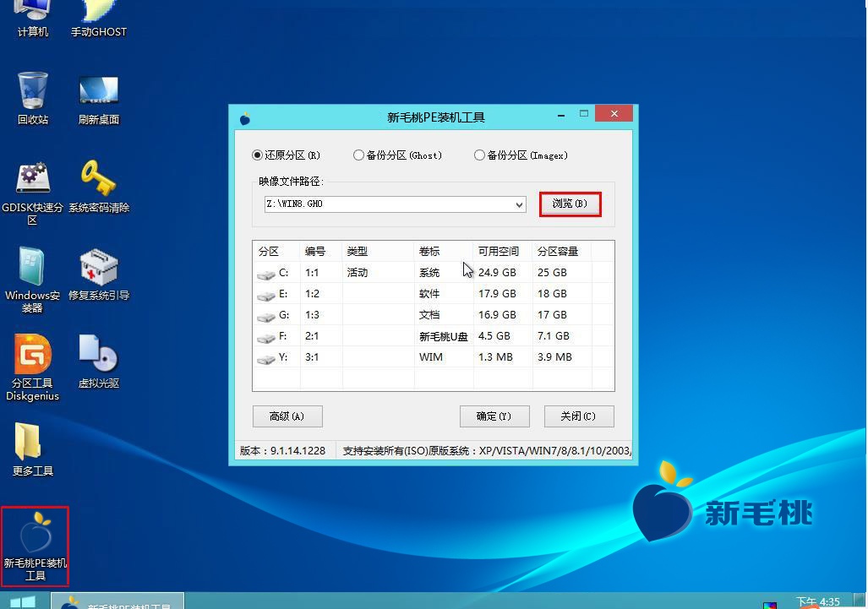Click the peach icon in dialog title bar
The image size is (868, 609).
point(245,118)
